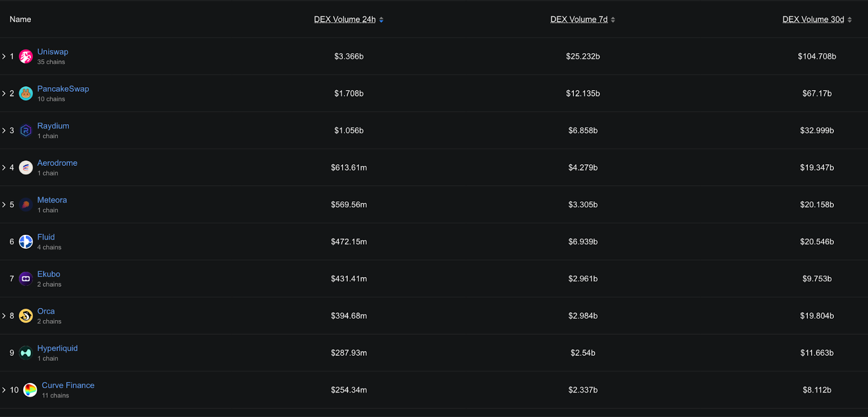
Task: Click the Curve Finance logo
Action: tap(30, 389)
